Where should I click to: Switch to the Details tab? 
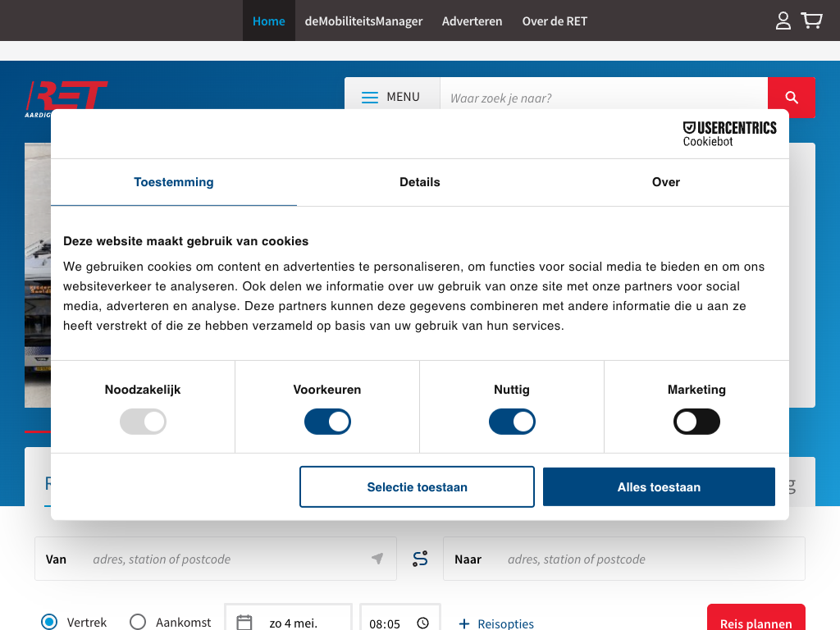pyautogui.click(x=419, y=182)
